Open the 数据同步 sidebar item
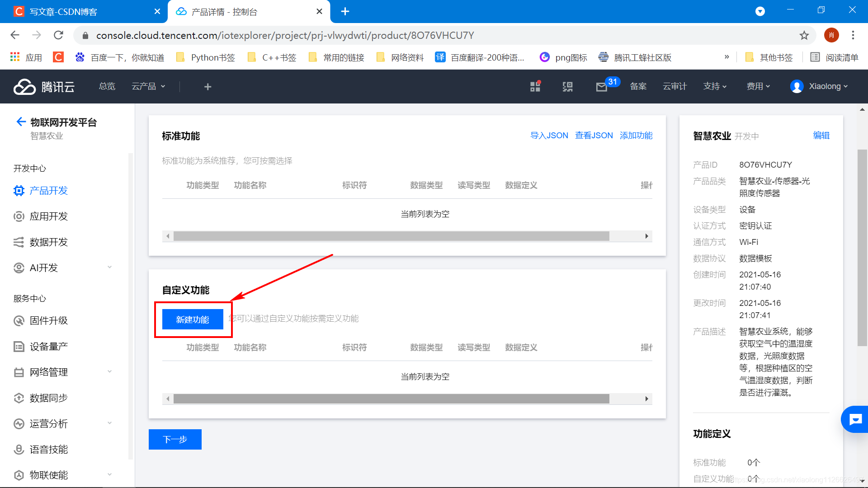868x488 pixels. [48, 398]
